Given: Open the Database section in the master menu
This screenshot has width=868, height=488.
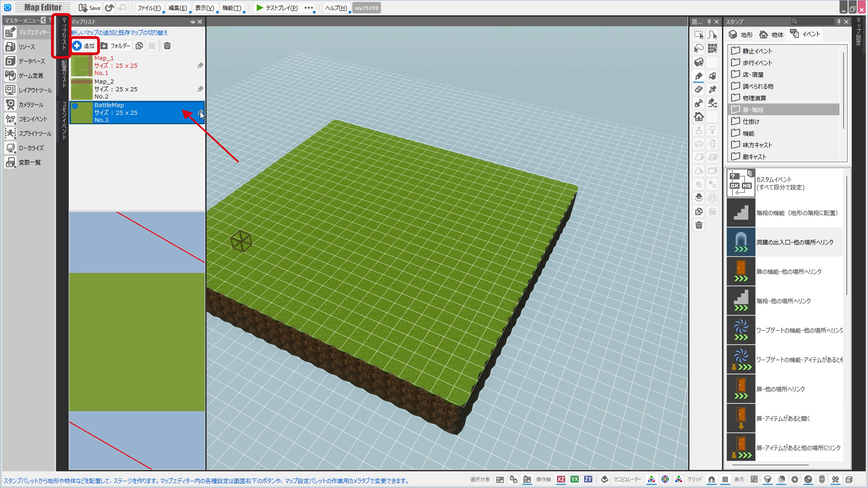Looking at the screenshot, I should (x=27, y=61).
